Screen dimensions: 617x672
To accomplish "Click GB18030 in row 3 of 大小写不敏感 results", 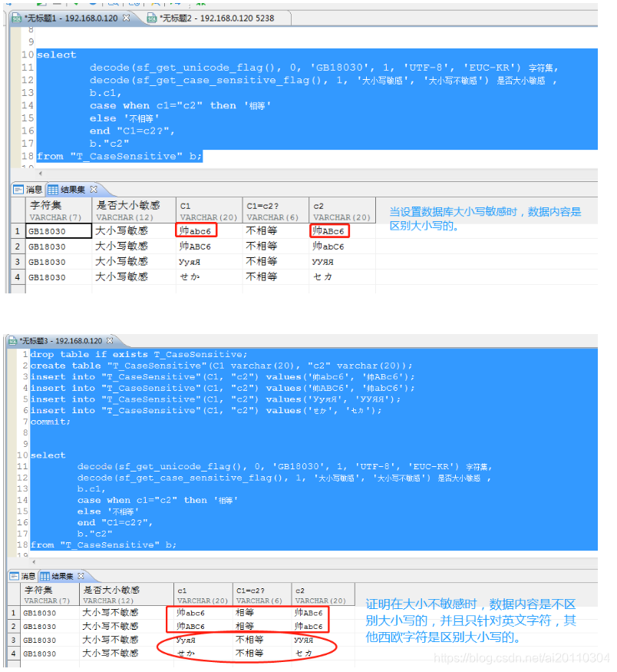I will pos(50,641).
